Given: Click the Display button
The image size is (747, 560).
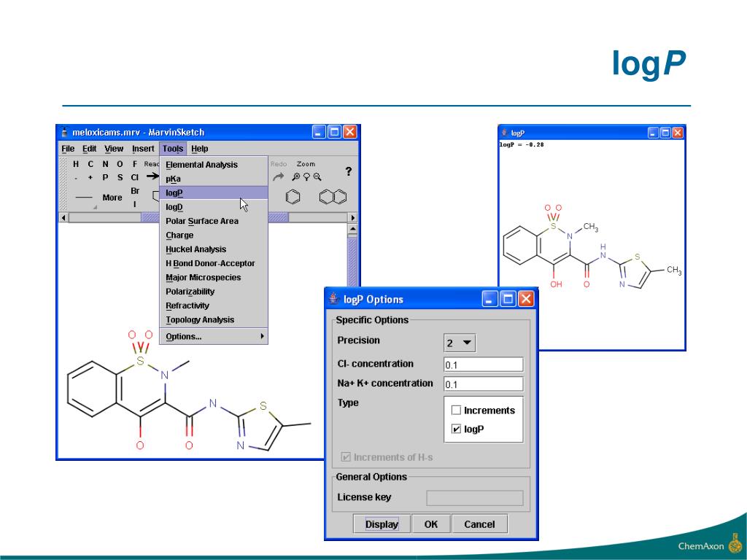Looking at the screenshot, I should click(x=382, y=524).
